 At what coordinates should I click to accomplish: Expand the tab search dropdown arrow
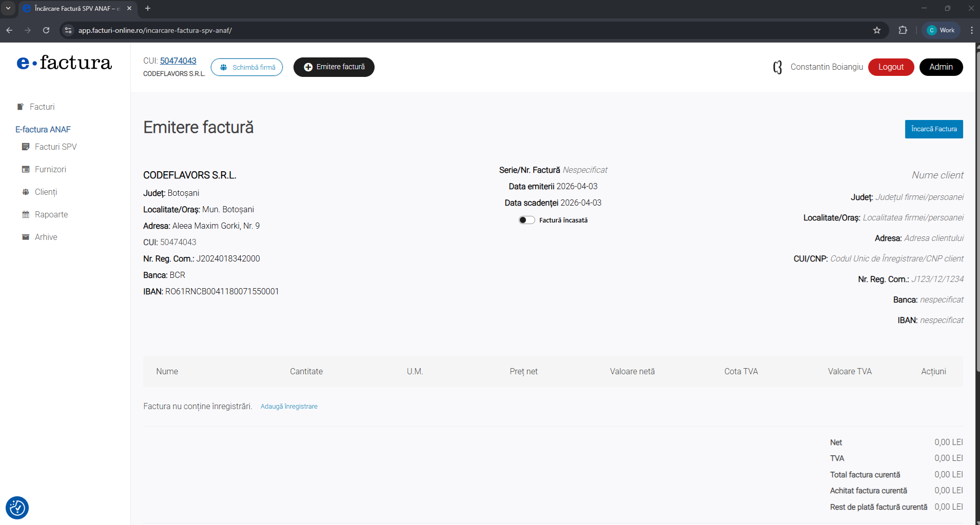[8, 8]
